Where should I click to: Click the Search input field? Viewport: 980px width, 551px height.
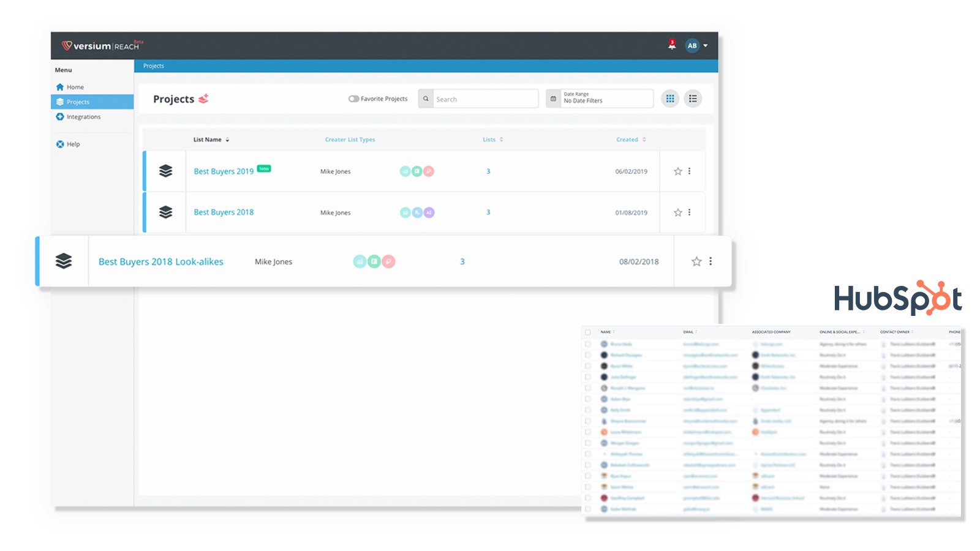(485, 99)
